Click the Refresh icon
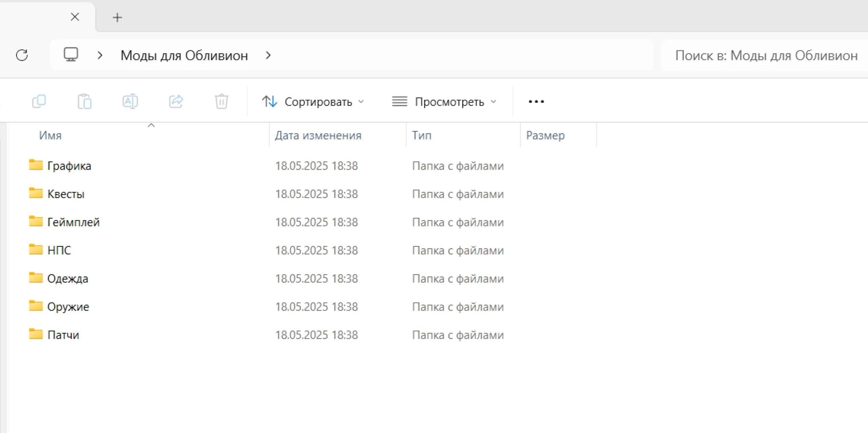The image size is (868, 433). pyautogui.click(x=22, y=55)
